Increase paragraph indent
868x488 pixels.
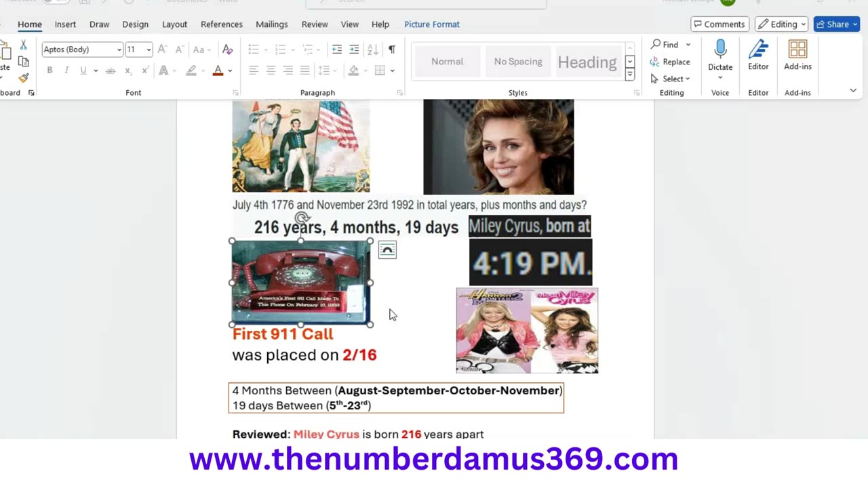[354, 49]
